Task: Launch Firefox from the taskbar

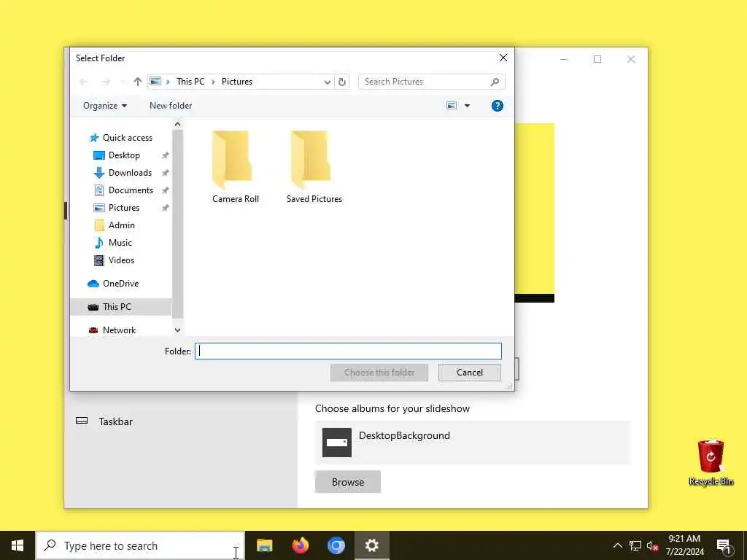Action: [300, 545]
